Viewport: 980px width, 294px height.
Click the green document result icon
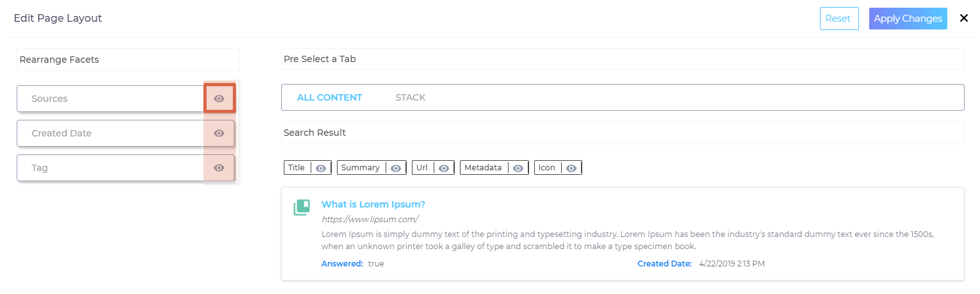[302, 207]
